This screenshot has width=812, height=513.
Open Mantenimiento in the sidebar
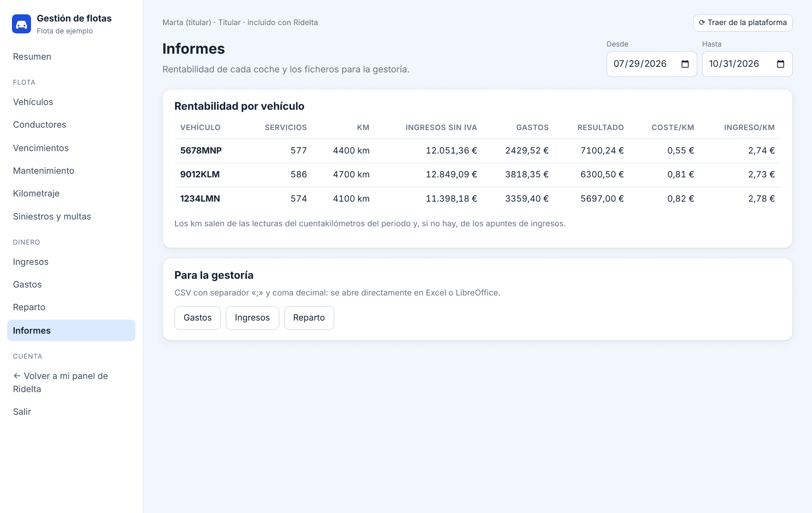tap(71, 171)
